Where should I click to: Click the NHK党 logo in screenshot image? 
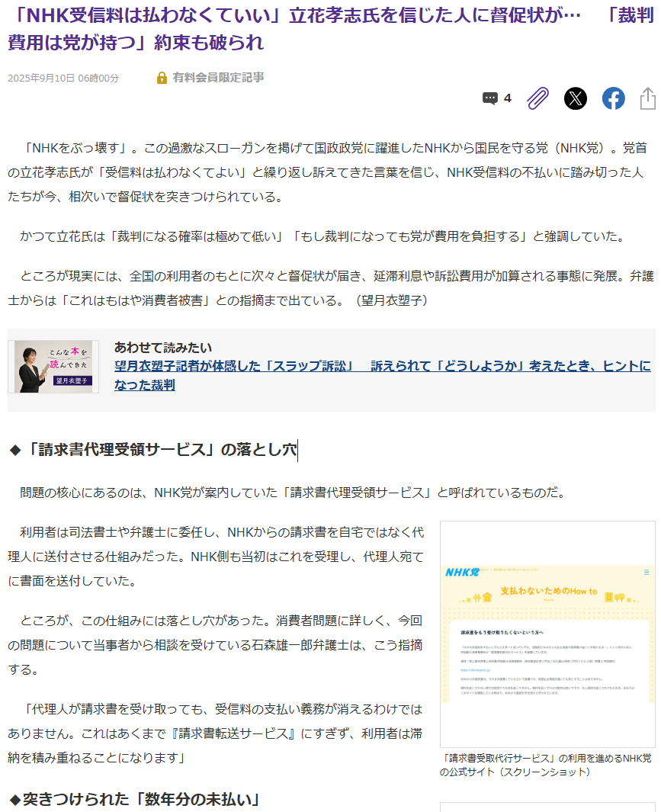coord(462,573)
